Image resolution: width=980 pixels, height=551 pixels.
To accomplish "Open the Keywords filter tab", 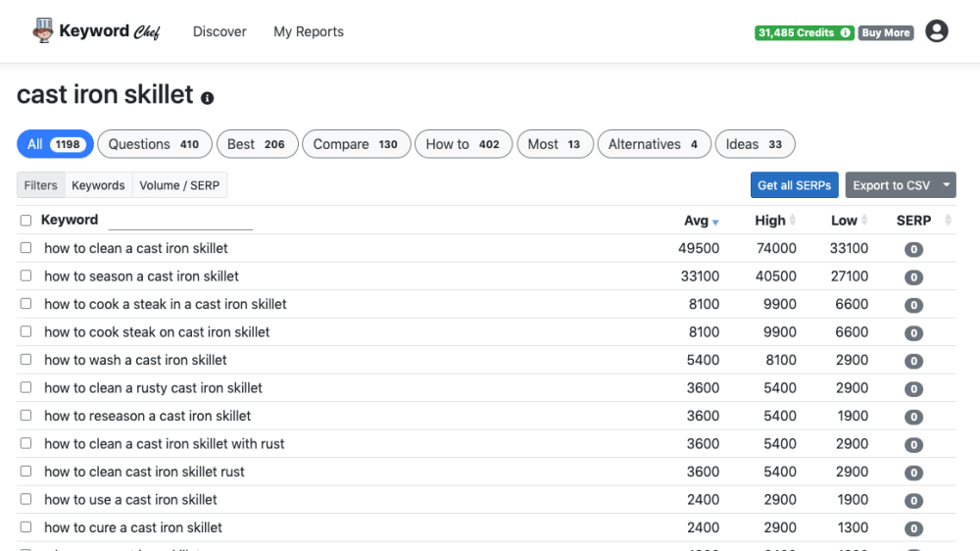I will coord(98,185).
